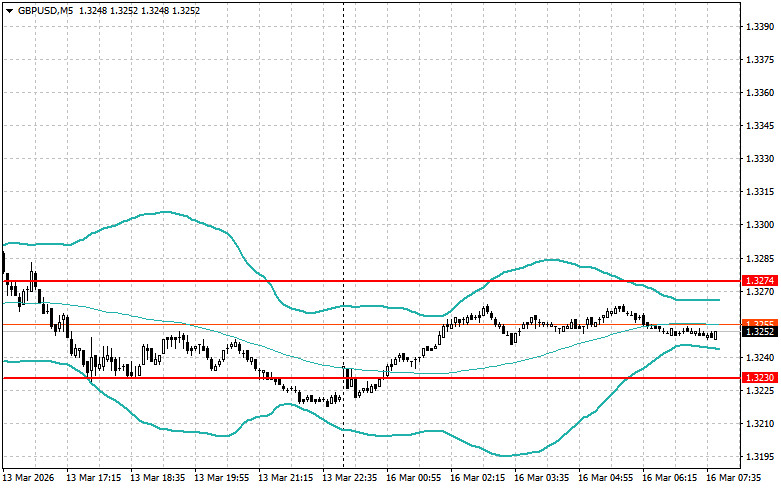Click the 1.3390 price scale value
781x489 pixels.
pos(761,26)
